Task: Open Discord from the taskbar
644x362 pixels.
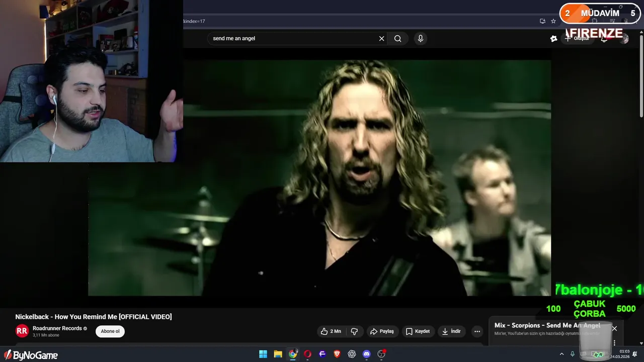Action: 367,354
